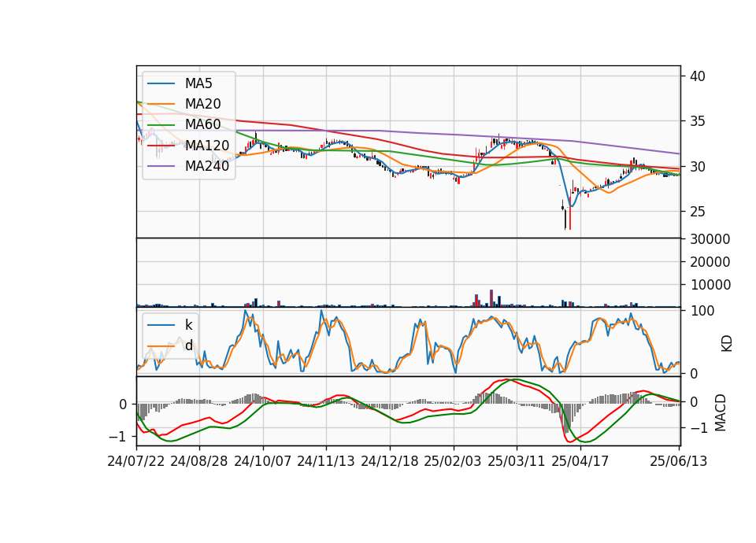The width and height of the screenshot is (756, 543).
Task: Click the MA60 legend label
Action: pyautogui.click(x=202, y=124)
